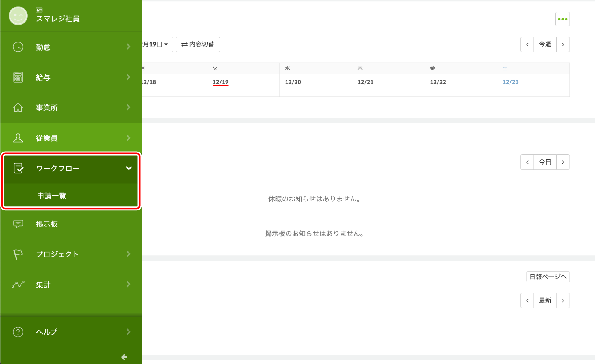595x364 pixels.
Task: Click the calculator icon for 給与
Action: click(18, 77)
